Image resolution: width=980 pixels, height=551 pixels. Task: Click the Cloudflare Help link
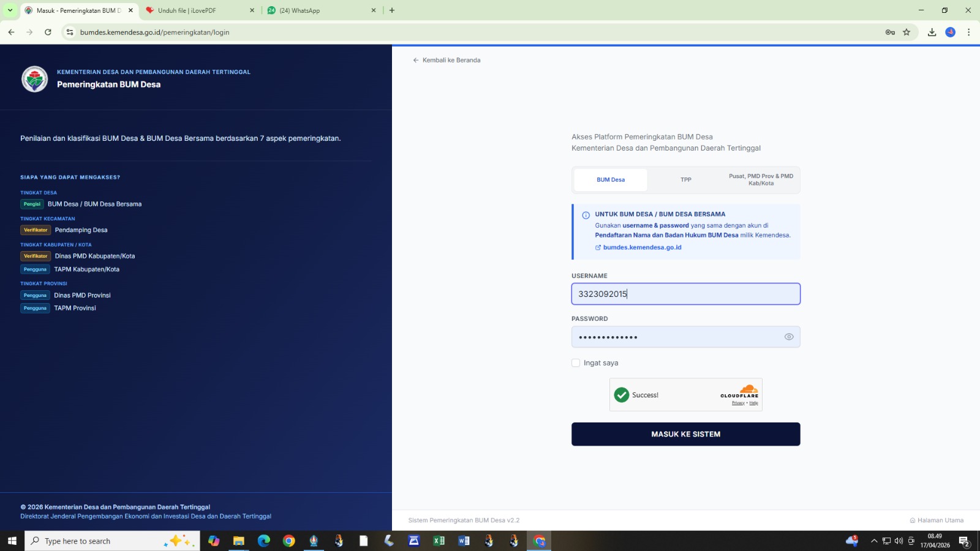(754, 403)
